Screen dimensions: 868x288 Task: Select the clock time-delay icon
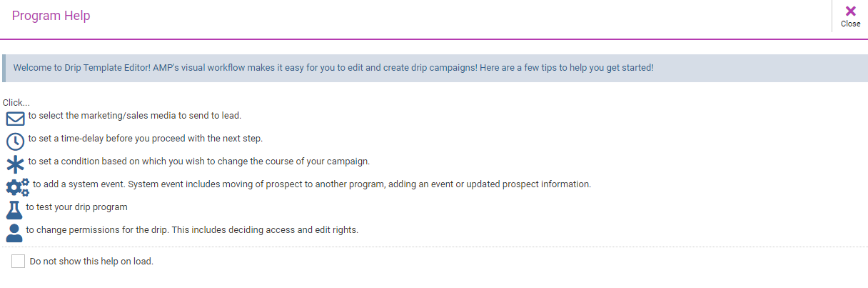(15, 141)
